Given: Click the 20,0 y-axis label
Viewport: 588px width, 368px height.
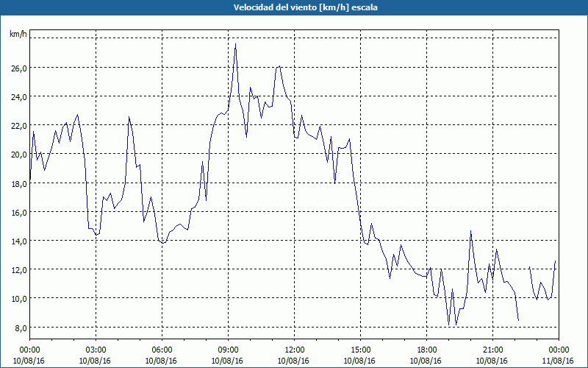Looking at the screenshot, I should tap(18, 155).
